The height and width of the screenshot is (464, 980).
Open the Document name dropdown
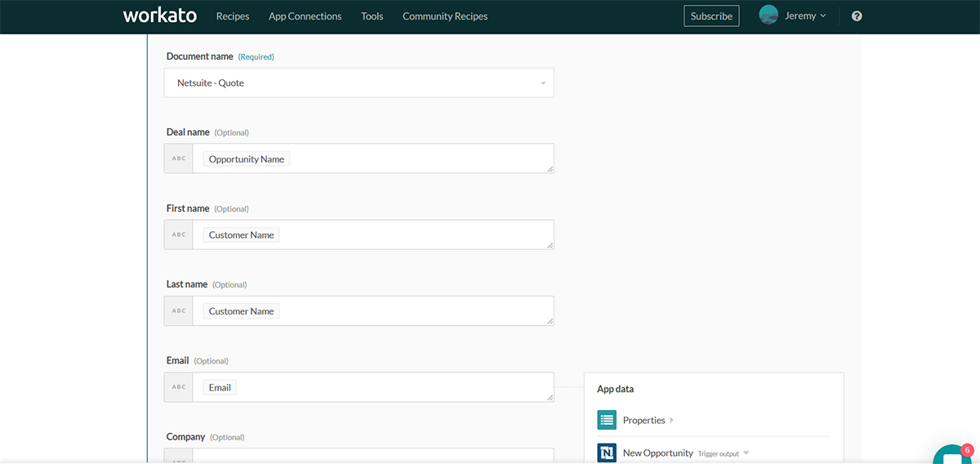click(359, 83)
